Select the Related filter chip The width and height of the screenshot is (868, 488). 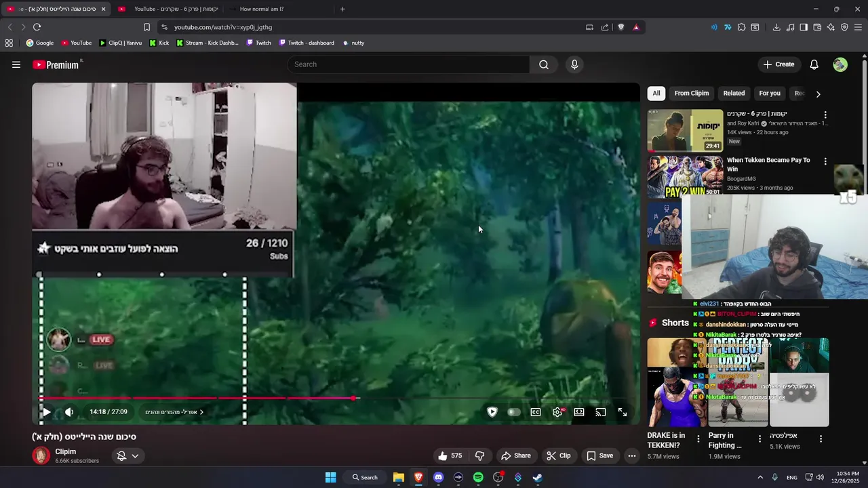(x=734, y=94)
